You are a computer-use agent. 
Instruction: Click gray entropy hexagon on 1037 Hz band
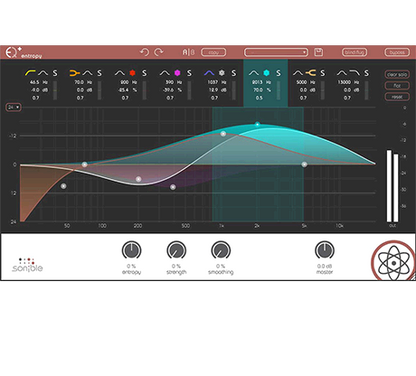[222, 73]
